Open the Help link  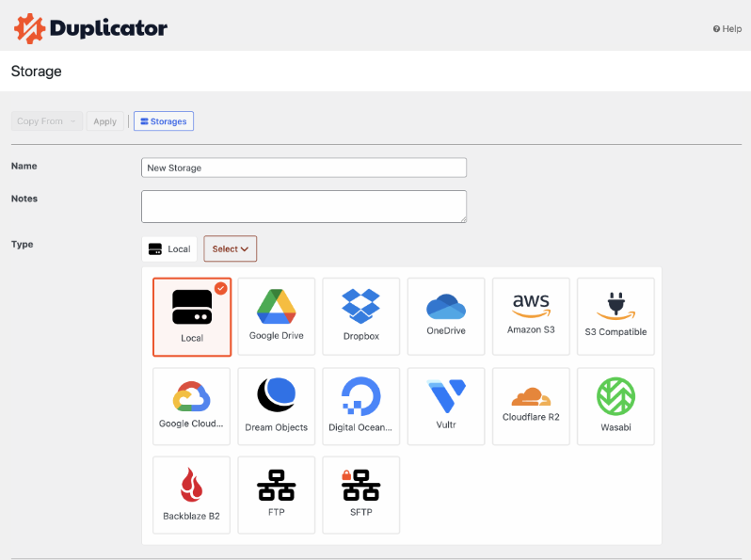pyautogui.click(x=727, y=29)
